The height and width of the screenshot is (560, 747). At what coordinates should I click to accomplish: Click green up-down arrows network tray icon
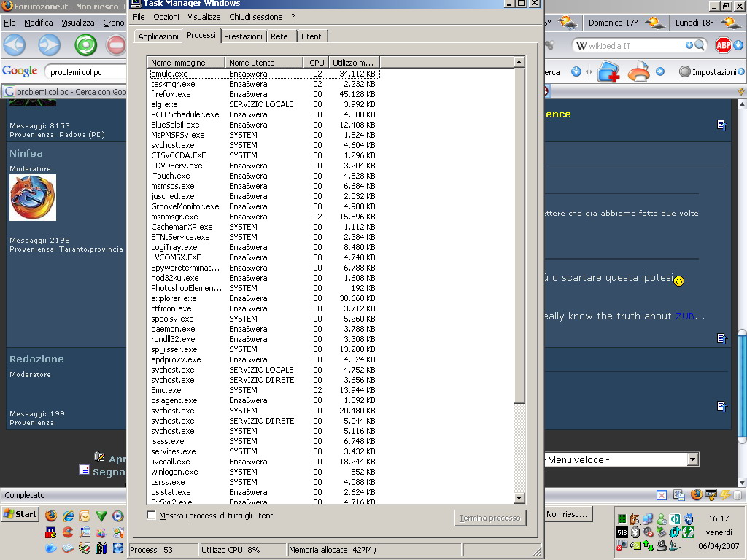click(x=649, y=545)
